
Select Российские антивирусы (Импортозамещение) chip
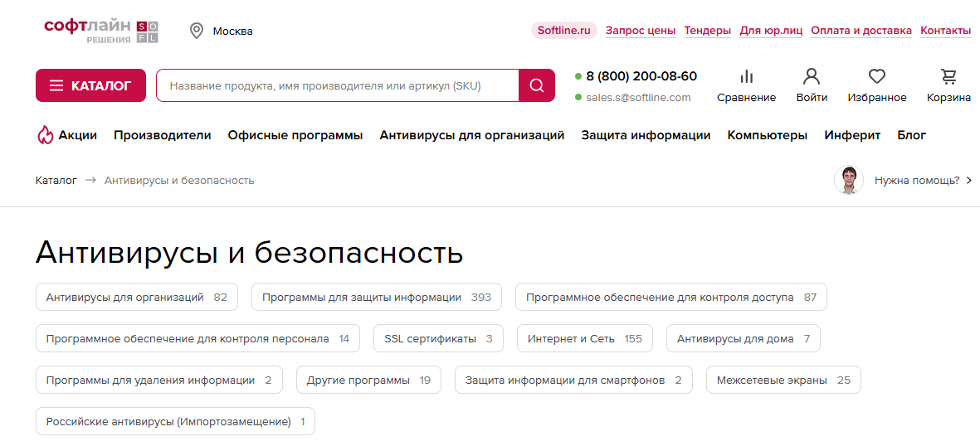click(176, 421)
